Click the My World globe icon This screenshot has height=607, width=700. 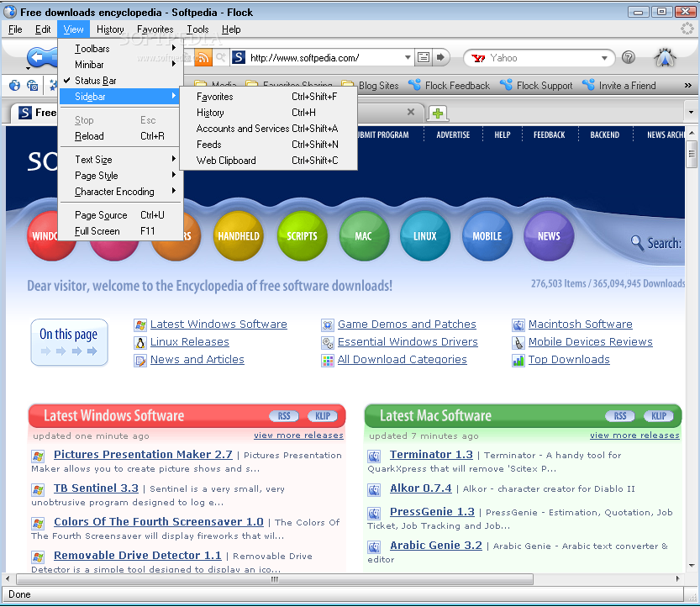click(x=15, y=85)
